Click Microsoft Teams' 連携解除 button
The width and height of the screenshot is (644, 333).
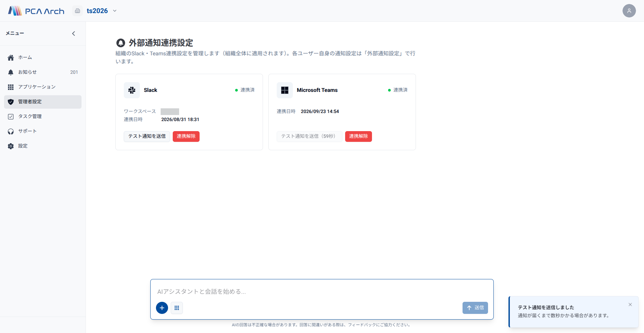pos(359,136)
